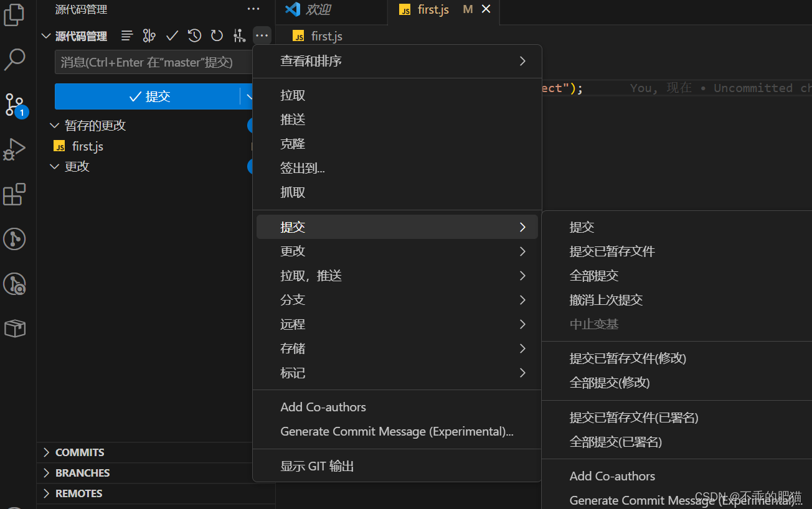Click the branch compare icon in source control toolbar
This screenshot has height=509, width=812.
tap(149, 35)
